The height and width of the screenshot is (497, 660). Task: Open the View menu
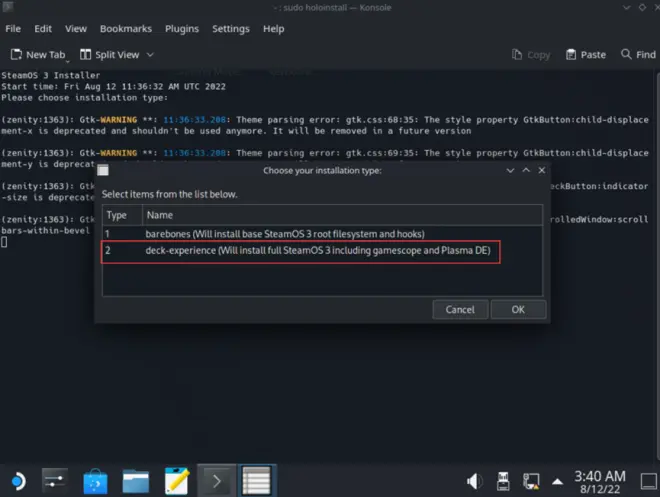pyautogui.click(x=76, y=29)
